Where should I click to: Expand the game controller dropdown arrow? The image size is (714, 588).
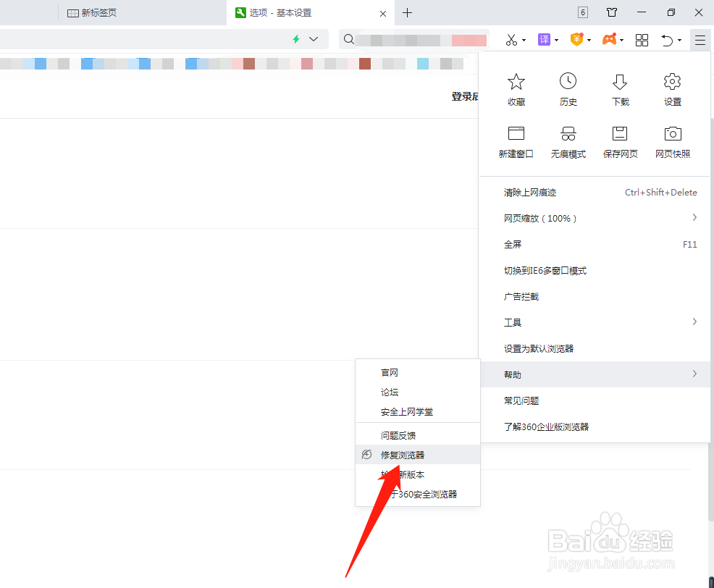[621, 41]
